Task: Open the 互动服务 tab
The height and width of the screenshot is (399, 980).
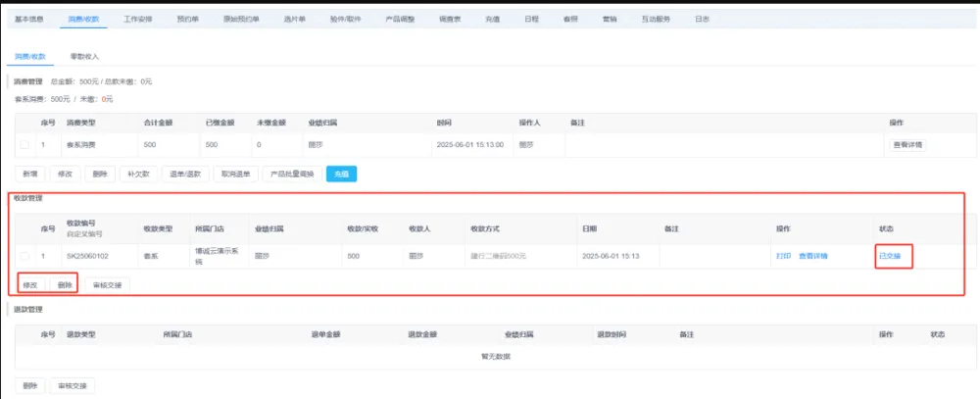Action: 658,19
